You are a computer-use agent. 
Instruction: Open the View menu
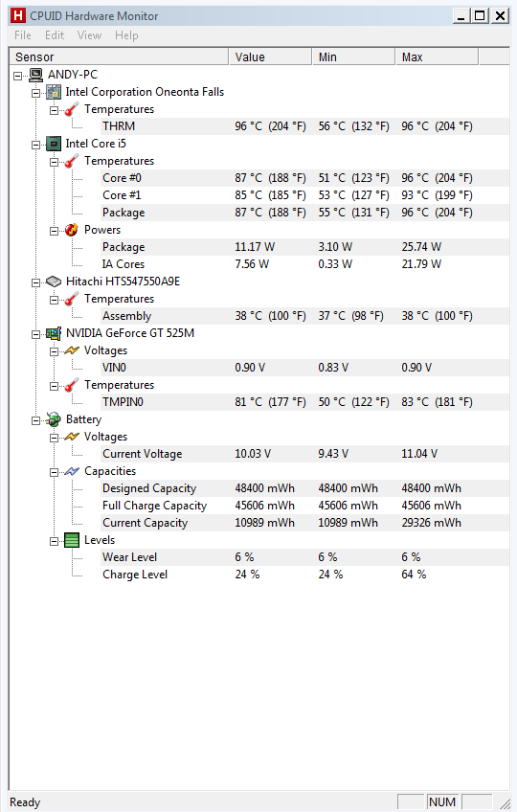[89, 35]
